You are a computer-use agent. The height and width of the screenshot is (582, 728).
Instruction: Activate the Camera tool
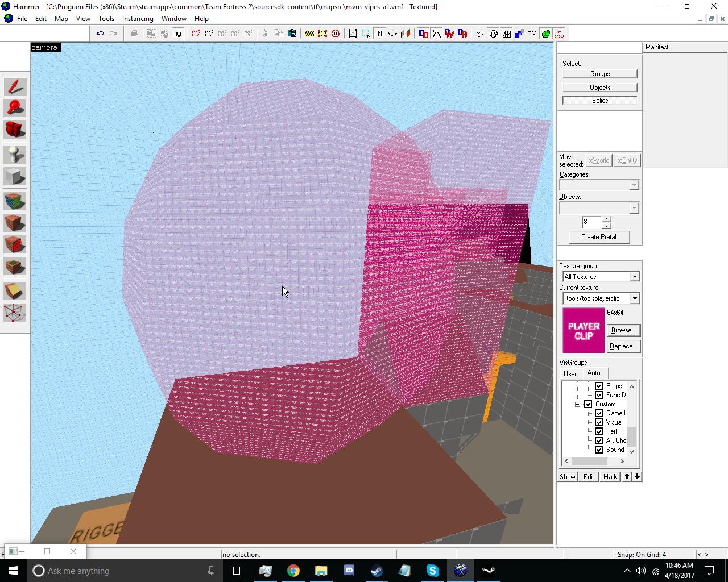pos(15,129)
